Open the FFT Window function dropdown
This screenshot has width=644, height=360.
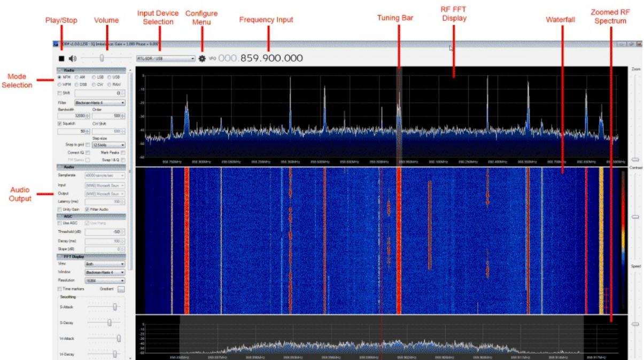point(105,272)
